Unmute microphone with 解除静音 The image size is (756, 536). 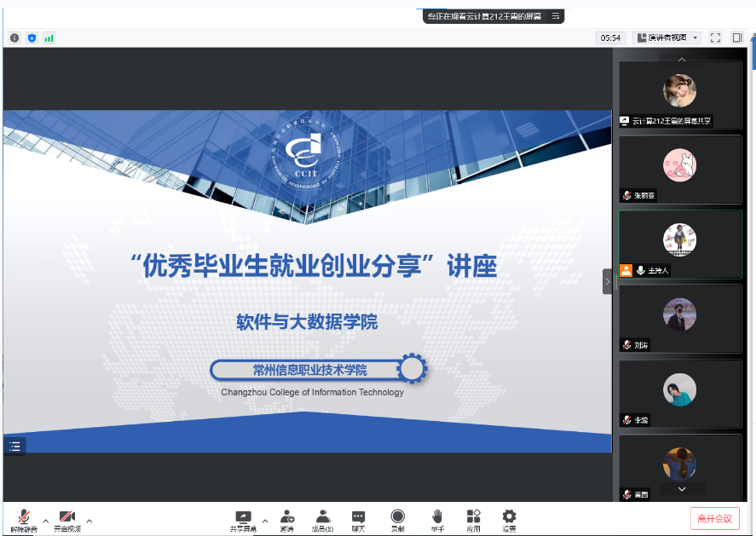(24, 521)
